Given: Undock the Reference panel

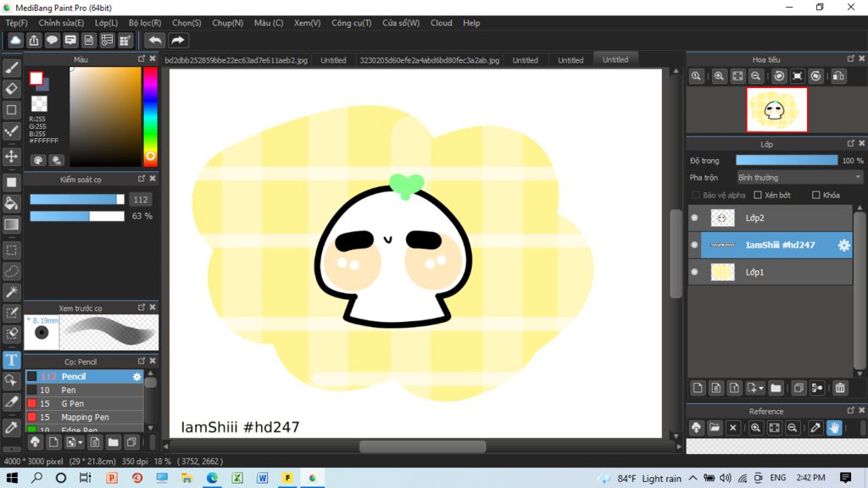Looking at the screenshot, I should 850,411.
